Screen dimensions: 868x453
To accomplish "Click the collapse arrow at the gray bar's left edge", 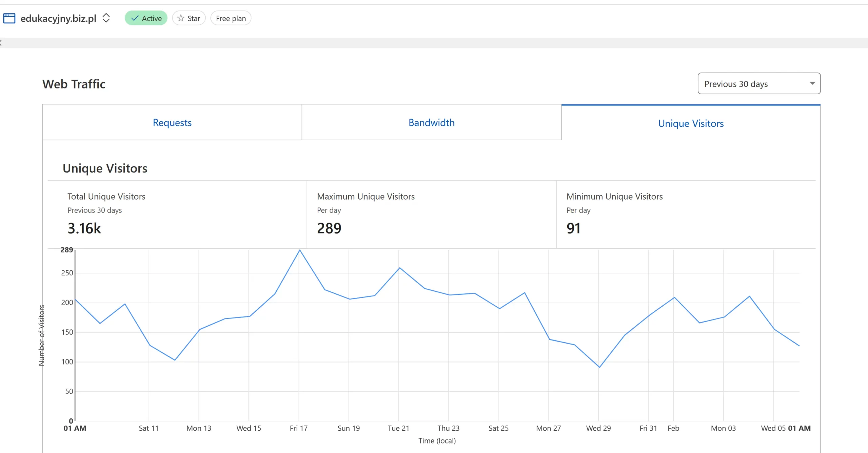I will 1,43.
